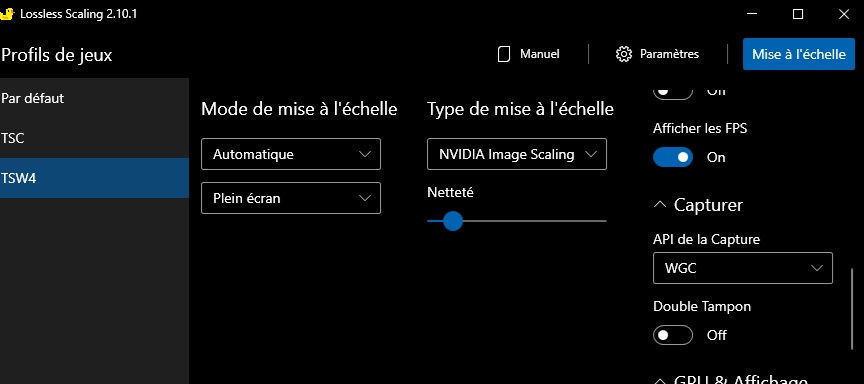Disable the Afficher les FPS toggle
Image resolution: width=864 pixels, height=384 pixels.
673,158
